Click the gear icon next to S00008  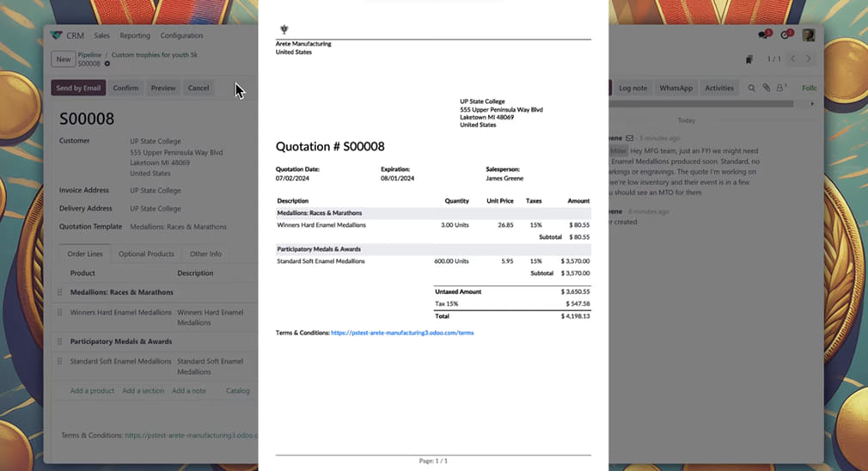(x=107, y=64)
